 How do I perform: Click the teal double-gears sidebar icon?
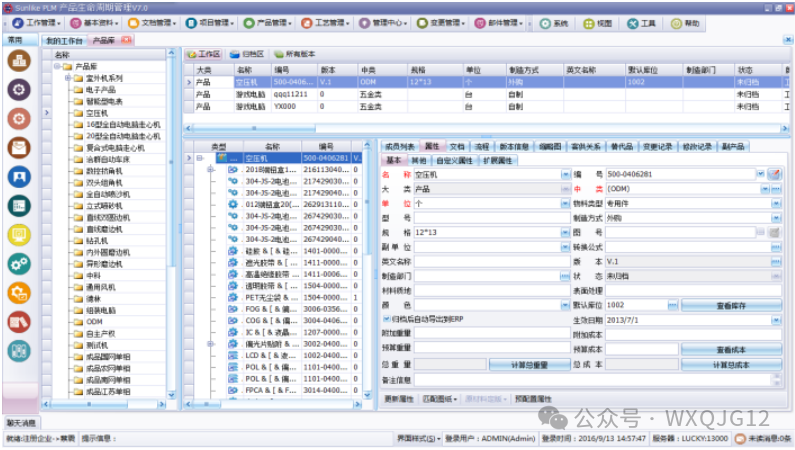point(19,264)
